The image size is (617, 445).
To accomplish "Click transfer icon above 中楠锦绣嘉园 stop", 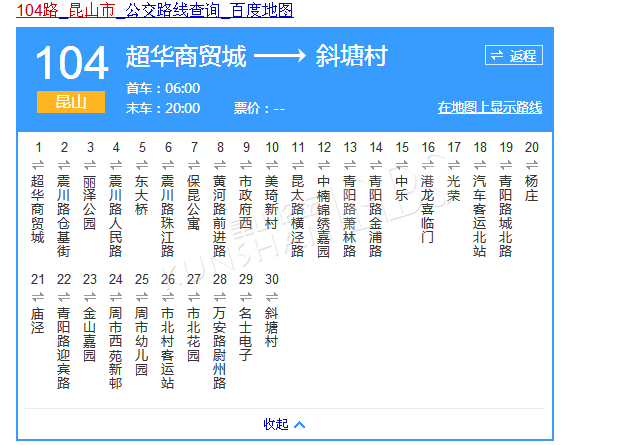I will pos(323,164).
